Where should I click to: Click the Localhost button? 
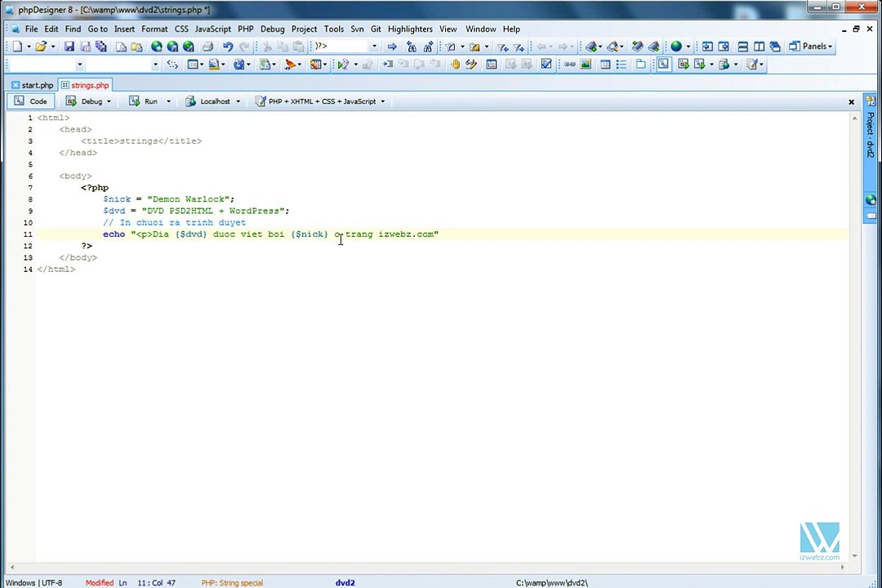208,101
